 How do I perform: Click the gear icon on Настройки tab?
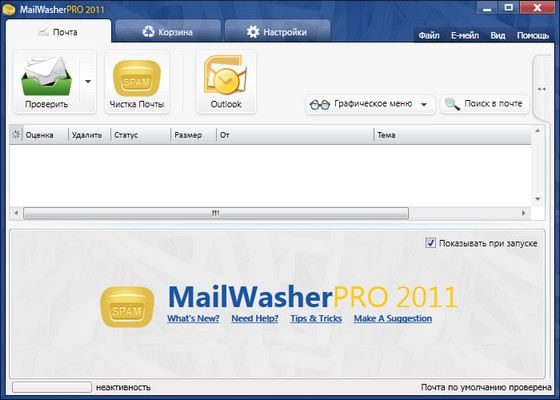tap(253, 32)
